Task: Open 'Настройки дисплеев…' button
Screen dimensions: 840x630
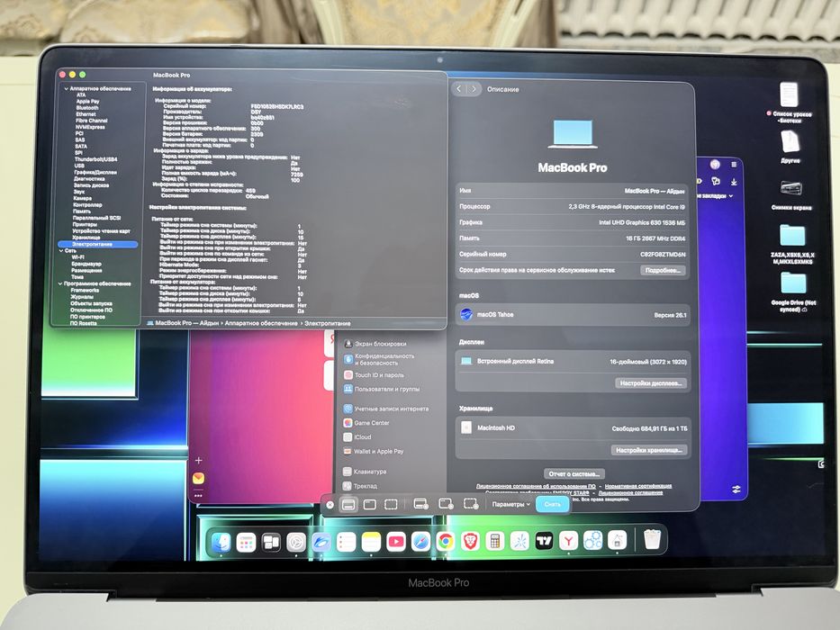Action: pyautogui.click(x=651, y=383)
